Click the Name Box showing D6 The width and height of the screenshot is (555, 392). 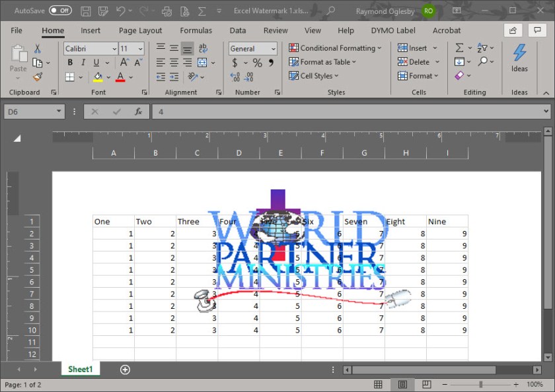30,112
